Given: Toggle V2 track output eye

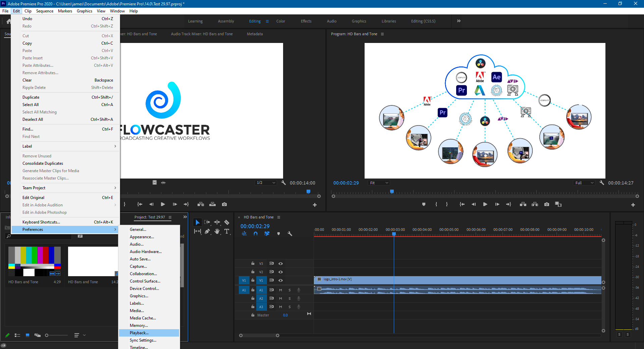Looking at the screenshot, I should [x=281, y=272].
